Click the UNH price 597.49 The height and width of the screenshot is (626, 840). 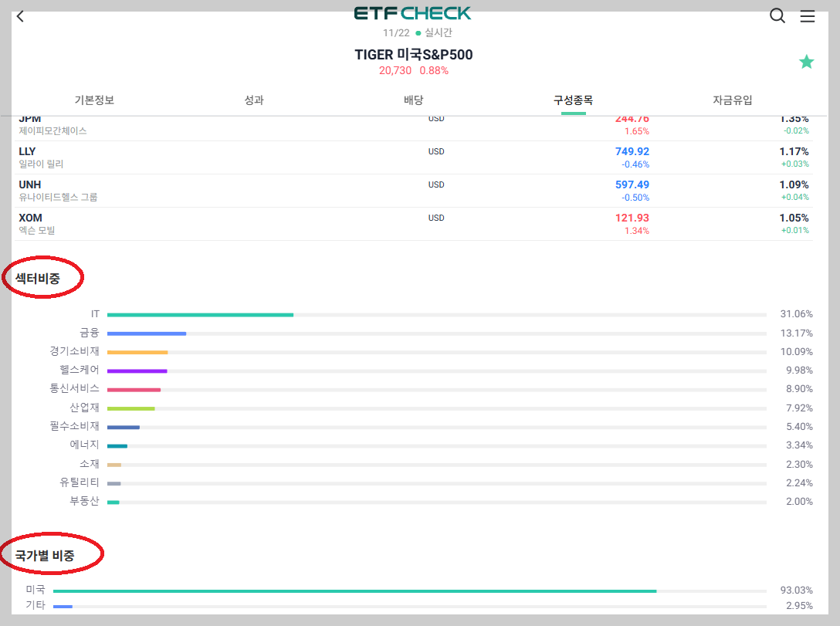632,184
